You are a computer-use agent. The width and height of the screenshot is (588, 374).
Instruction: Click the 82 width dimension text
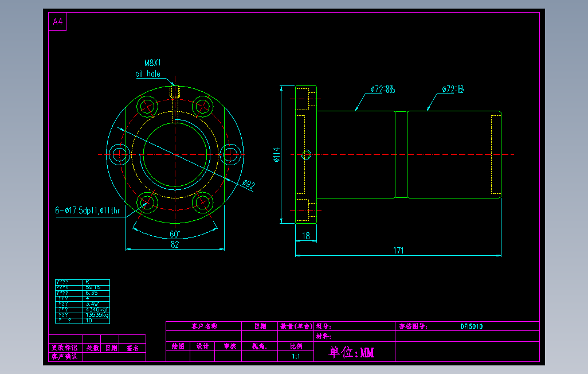click(175, 244)
